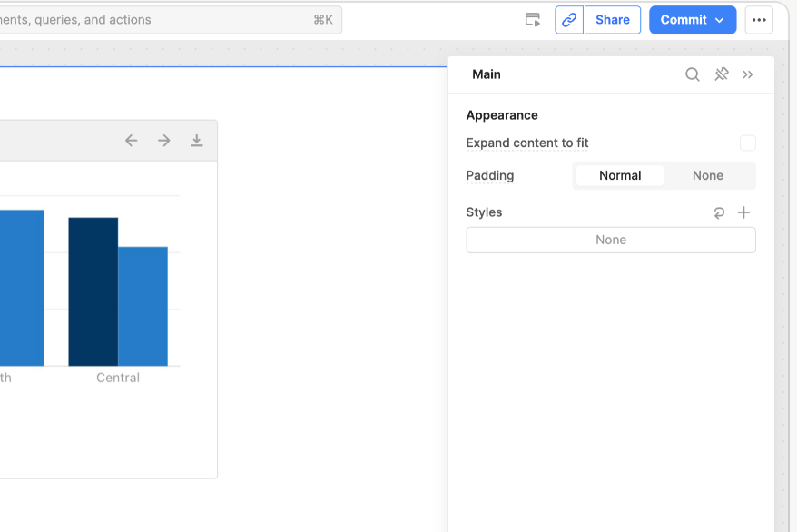The height and width of the screenshot is (532, 797).
Task: Click the chart's left arrow
Action: [x=132, y=141]
